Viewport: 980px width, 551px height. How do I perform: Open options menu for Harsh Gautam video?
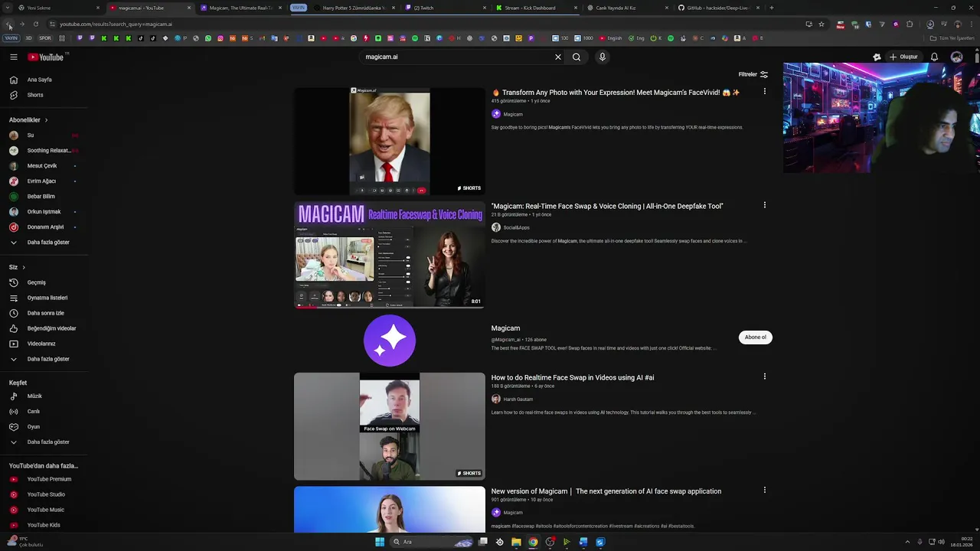pyautogui.click(x=764, y=377)
